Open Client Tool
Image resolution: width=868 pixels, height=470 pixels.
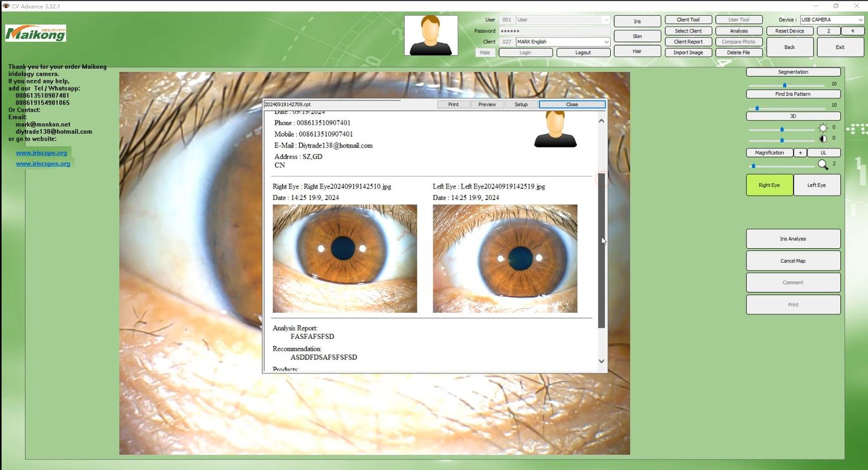(x=688, y=20)
